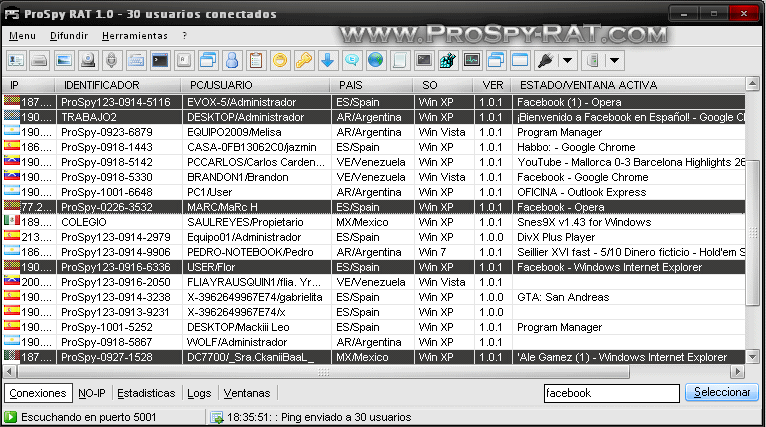Select the GTA: San Andreas row
The width and height of the screenshot is (766, 427).
374,297
